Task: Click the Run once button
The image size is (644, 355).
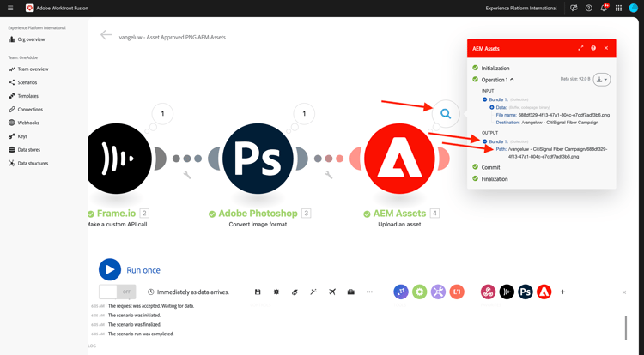Action: coord(130,270)
